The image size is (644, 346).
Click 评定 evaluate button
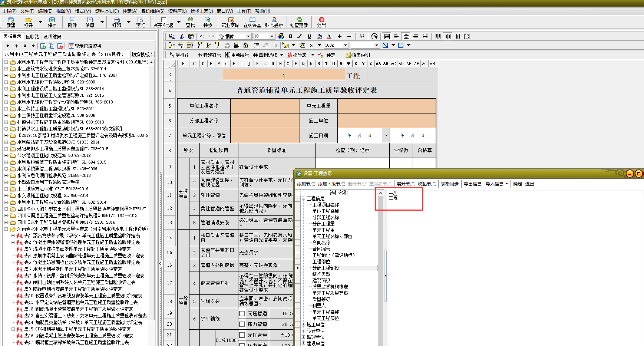327,55
